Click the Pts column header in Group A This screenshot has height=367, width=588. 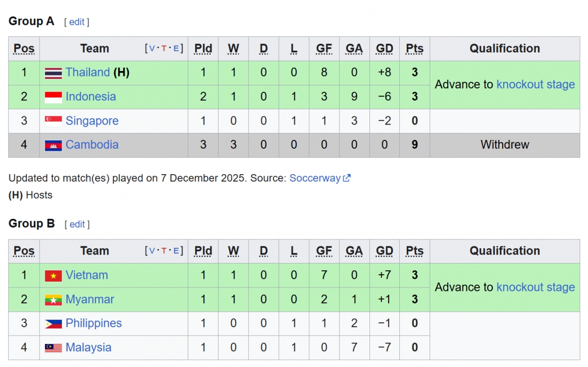coord(415,49)
